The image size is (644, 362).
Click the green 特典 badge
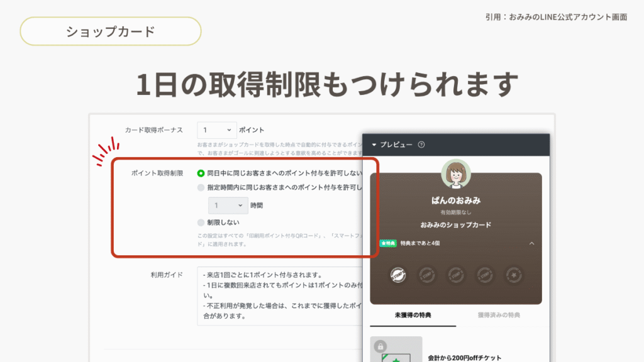click(388, 243)
